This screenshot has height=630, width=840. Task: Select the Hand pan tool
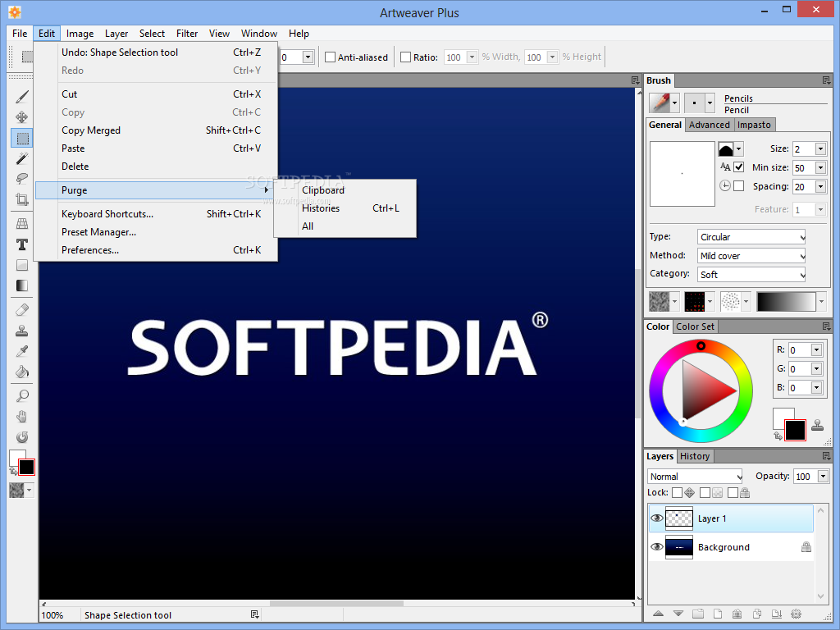click(22, 417)
